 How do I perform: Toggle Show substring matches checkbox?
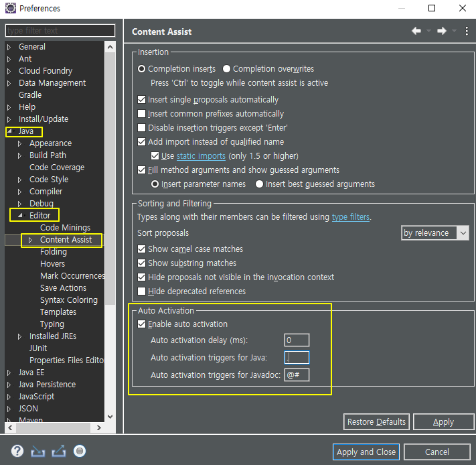(x=141, y=263)
